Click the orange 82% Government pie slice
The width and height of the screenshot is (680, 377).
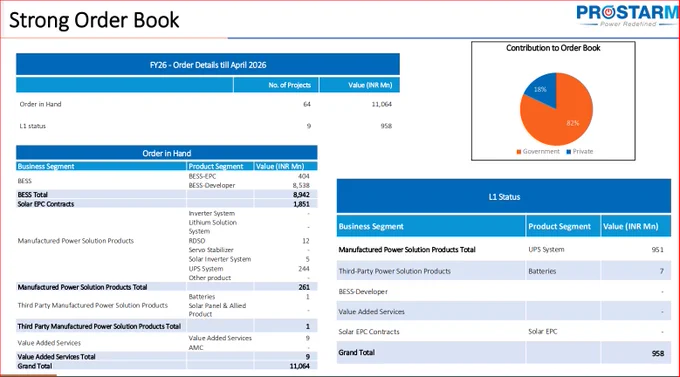pyautogui.click(x=564, y=119)
